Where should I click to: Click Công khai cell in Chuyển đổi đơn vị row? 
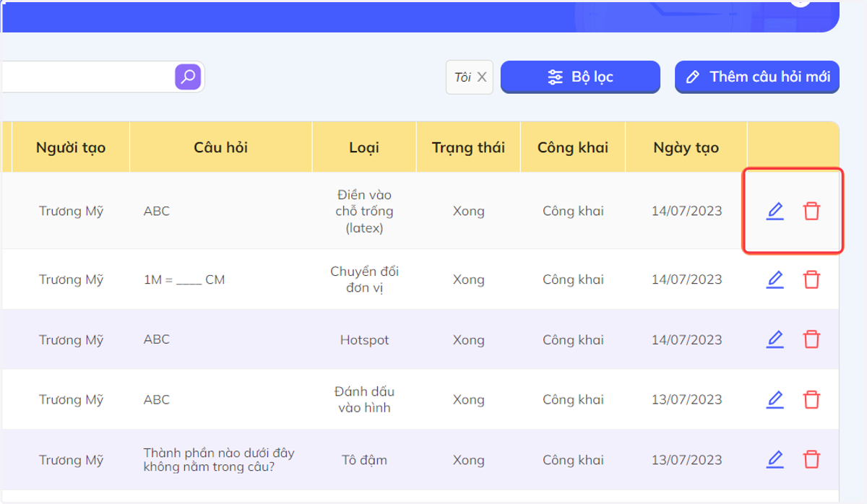(573, 279)
